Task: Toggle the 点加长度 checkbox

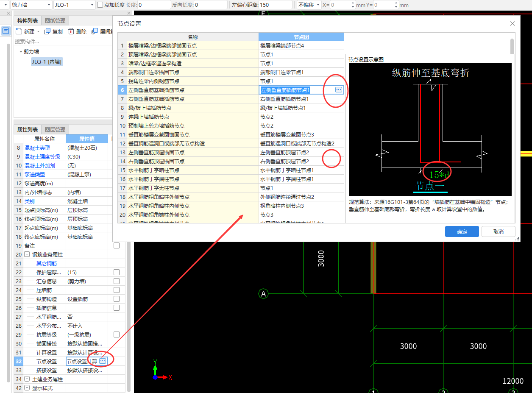Action: point(100,5)
